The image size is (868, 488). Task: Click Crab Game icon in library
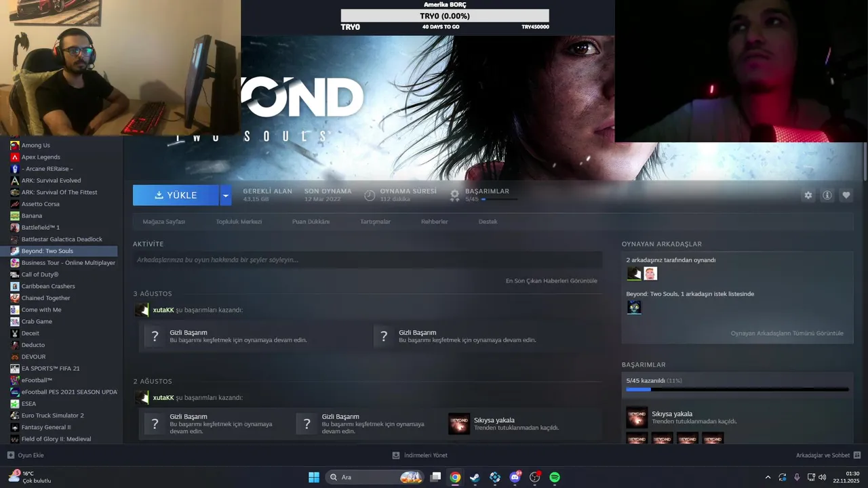(x=15, y=321)
